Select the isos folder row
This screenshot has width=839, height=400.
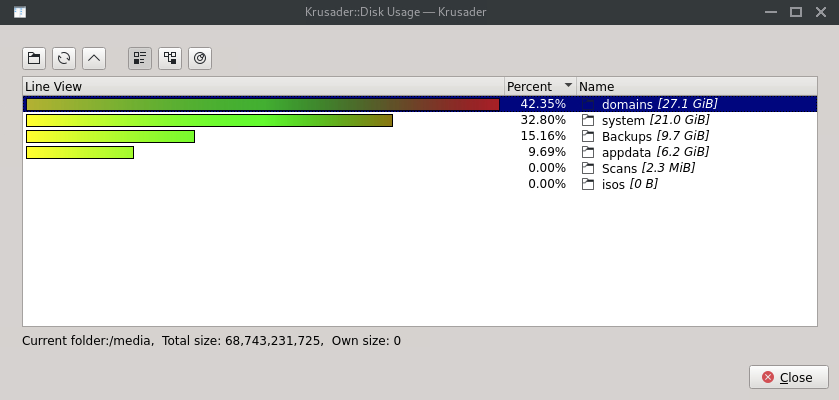(x=420, y=184)
